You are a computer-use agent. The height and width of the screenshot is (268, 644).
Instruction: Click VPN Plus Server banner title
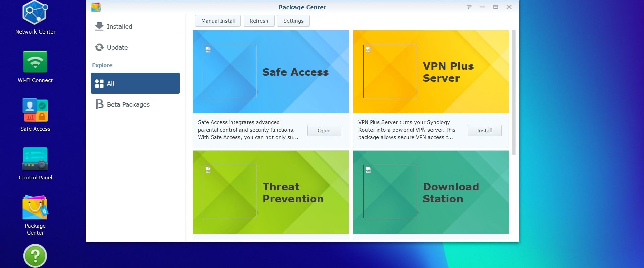[x=448, y=72]
